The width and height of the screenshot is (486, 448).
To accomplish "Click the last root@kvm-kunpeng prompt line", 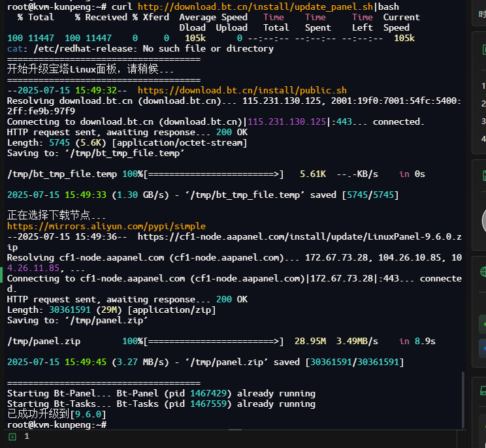I will pyautogui.click(x=57, y=424).
